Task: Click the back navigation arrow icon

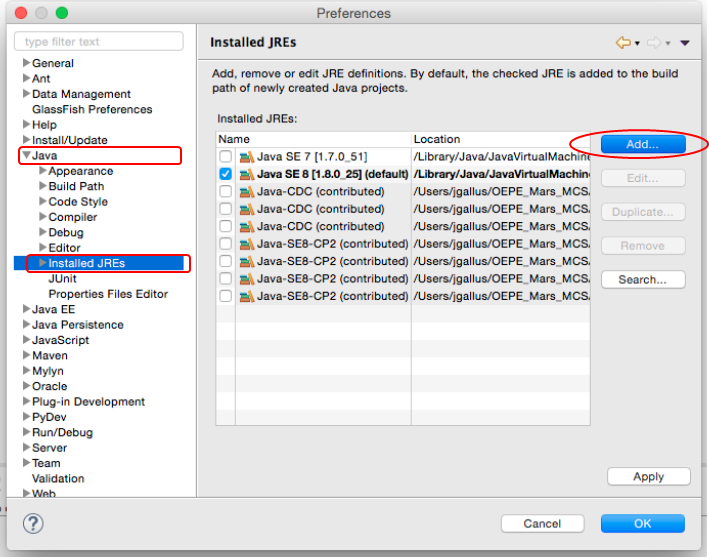Action: click(623, 43)
